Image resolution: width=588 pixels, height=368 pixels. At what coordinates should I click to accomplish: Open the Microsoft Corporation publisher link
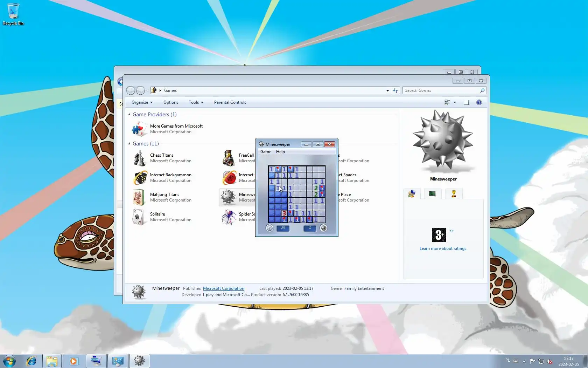(x=224, y=288)
